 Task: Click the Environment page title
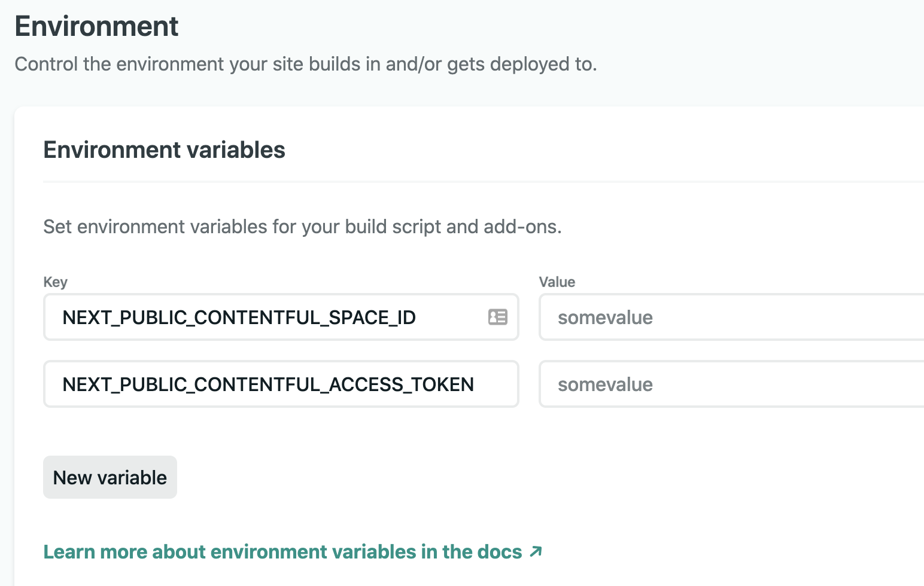click(97, 26)
